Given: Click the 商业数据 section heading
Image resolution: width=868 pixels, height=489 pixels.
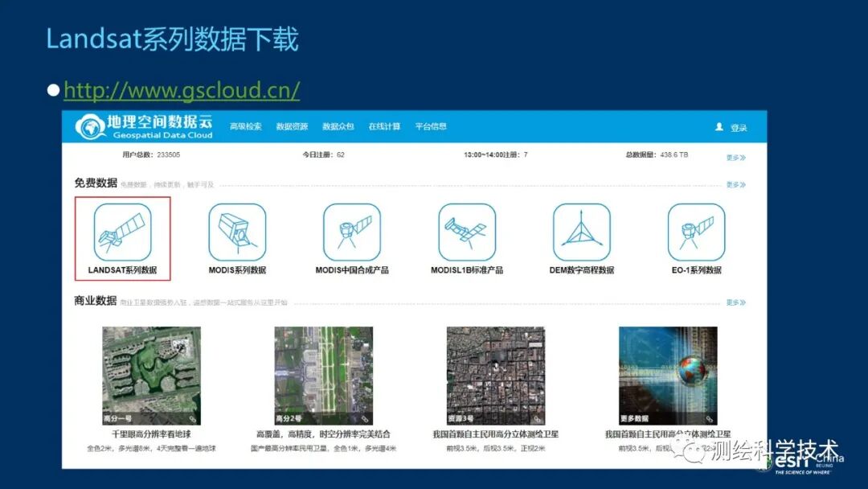Looking at the screenshot, I should click(96, 301).
